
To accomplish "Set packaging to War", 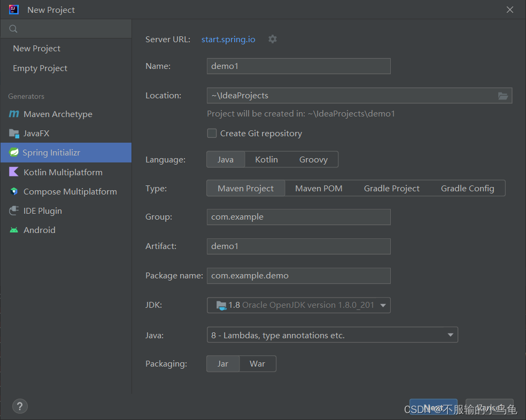I will click(x=257, y=364).
